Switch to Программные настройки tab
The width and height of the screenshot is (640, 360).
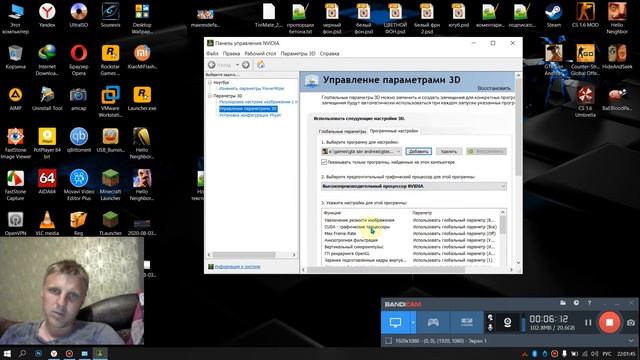coord(393,131)
